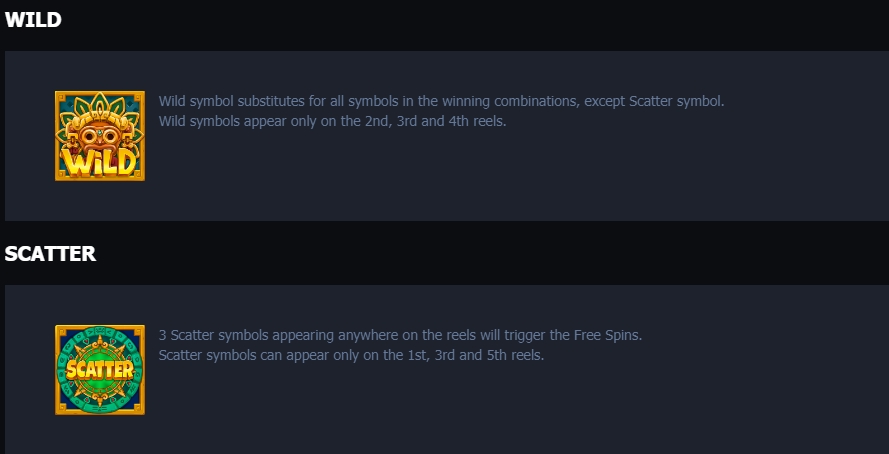Click the green Scatter symbol icon

[x=100, y=370]
